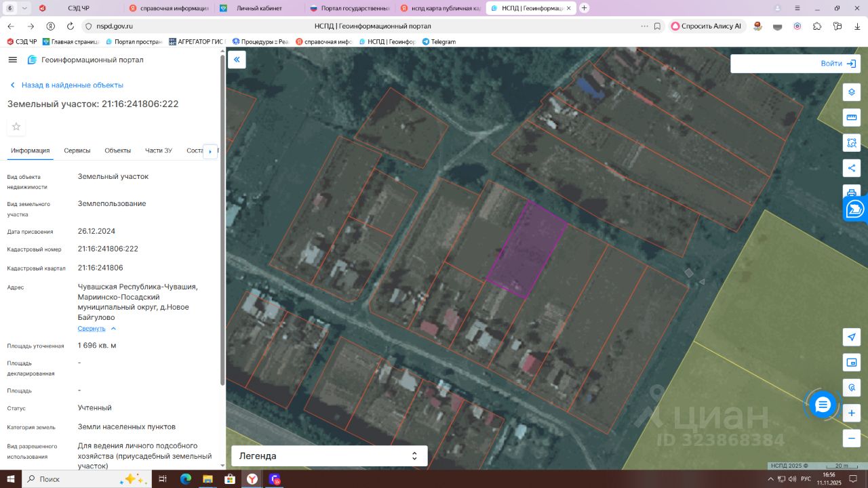The height and width of the screenshot is (488, 868).
Task: Switch to the Личный кабинет browser tab
Action: [x=260, y=8]
